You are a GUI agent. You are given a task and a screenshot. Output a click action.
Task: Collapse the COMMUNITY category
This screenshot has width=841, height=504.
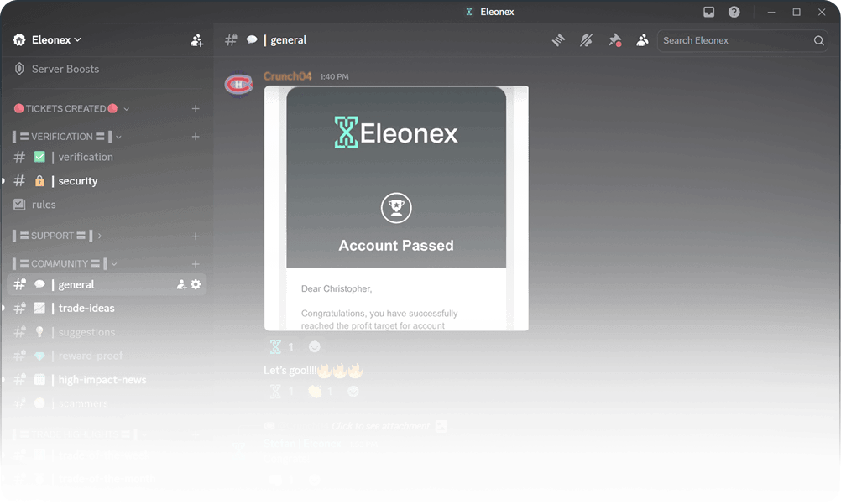(x=65, y=264)
